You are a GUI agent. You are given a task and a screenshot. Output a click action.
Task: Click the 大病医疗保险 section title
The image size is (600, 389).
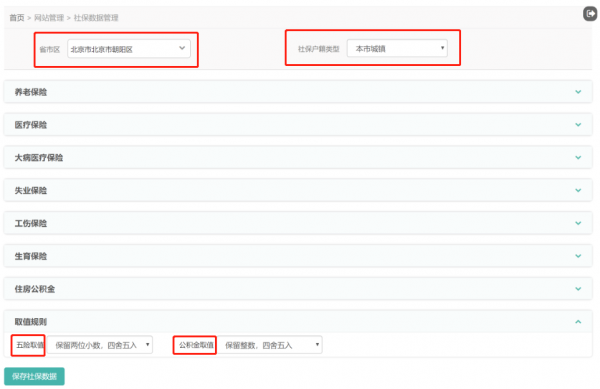coord(39,158)
